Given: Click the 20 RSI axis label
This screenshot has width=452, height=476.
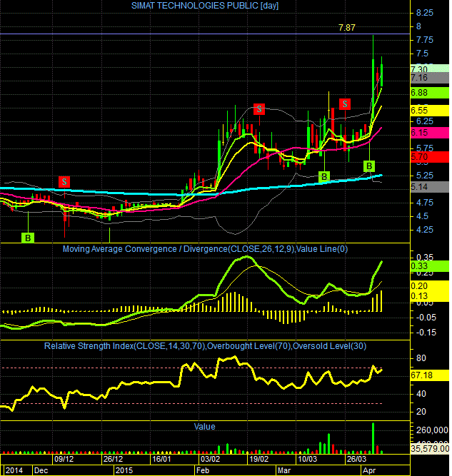Looking at the screenshot, I should (421, 412).
